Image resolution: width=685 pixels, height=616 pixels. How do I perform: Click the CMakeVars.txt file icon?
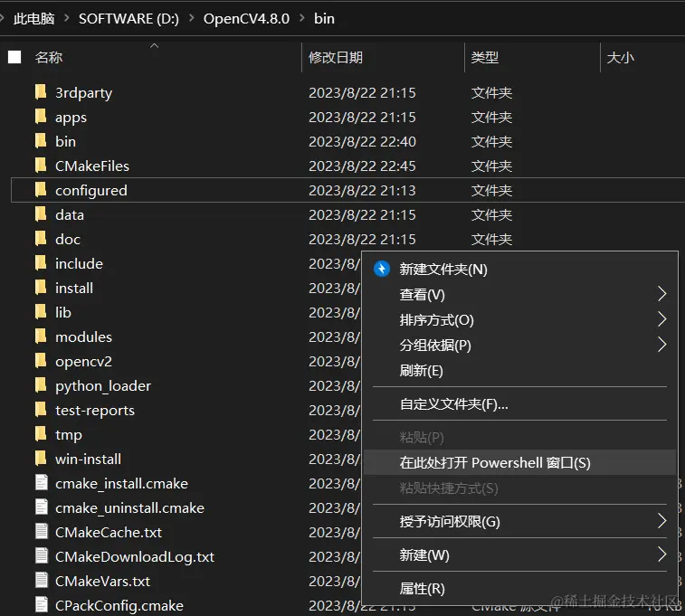coord(42,580)
